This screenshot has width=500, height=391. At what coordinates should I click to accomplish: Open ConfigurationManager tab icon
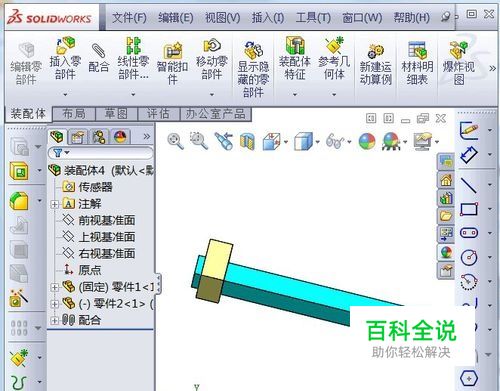point(99,137)
